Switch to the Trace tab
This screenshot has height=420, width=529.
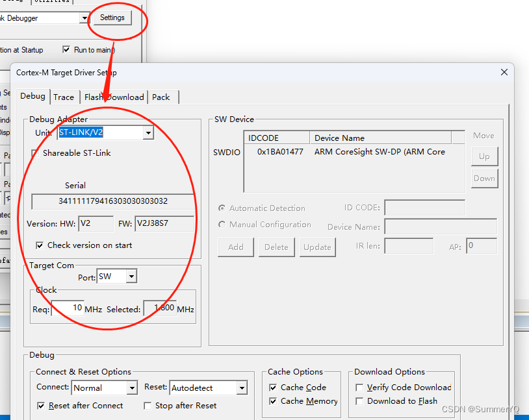[64, 97]
